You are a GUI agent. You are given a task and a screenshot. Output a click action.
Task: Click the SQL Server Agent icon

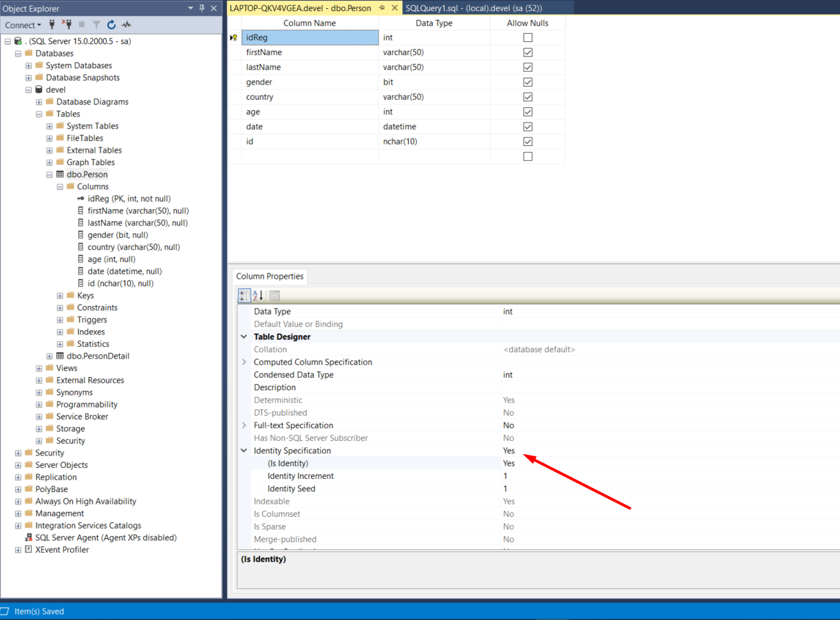click(x=28, y=537)
